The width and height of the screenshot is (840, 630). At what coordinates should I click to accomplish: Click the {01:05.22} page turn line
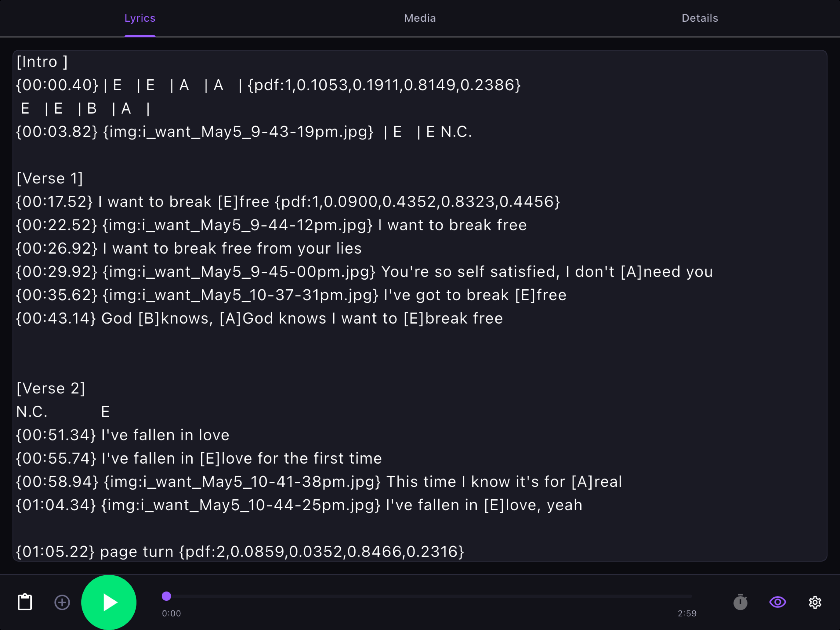[x=240, y=552]
